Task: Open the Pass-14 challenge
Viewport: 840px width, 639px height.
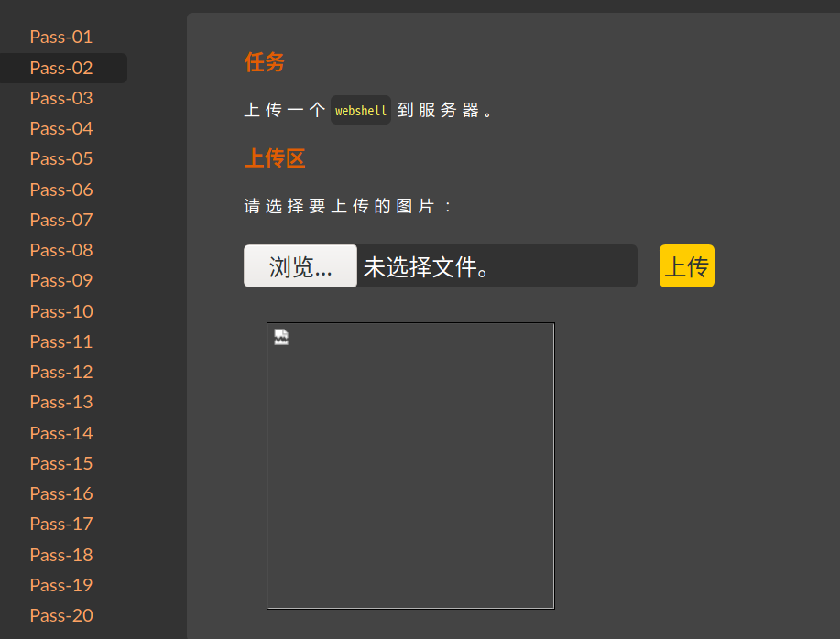Action: tap(60, 432)
